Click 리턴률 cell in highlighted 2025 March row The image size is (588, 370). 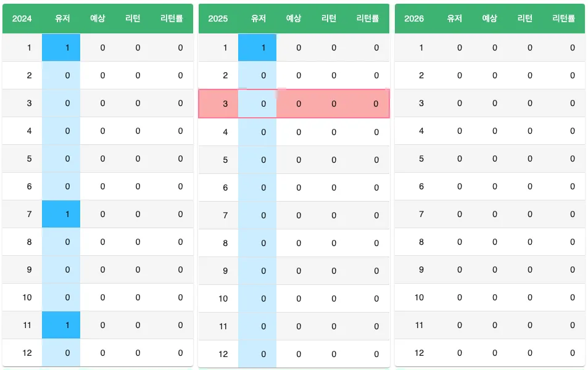click(x=376, y=104)
